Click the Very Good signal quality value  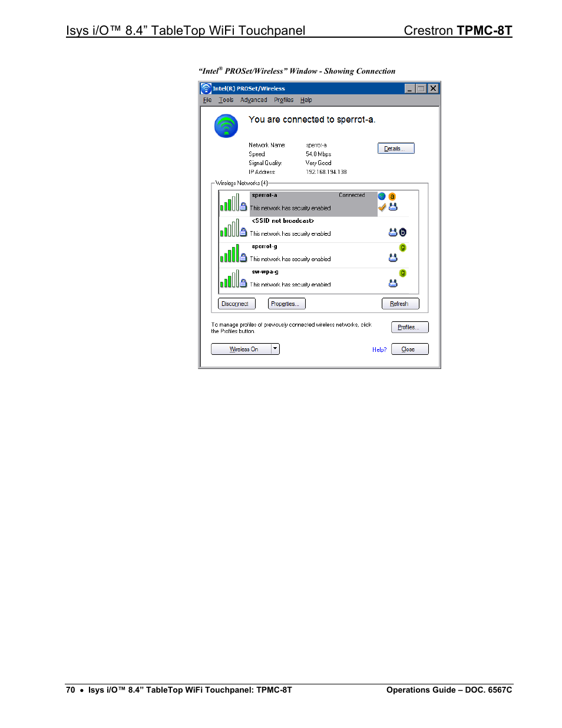point(319,163)
